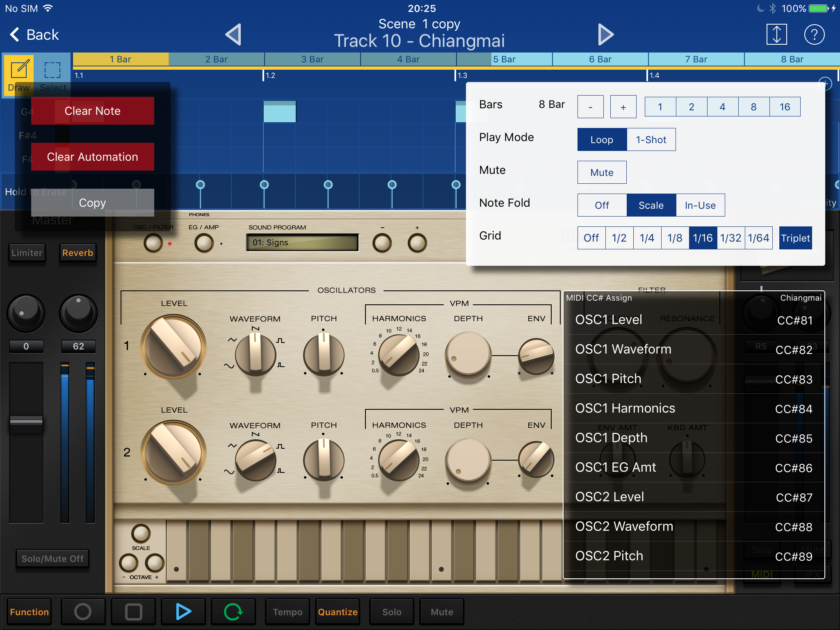This screenshot has height=630, width=840.
Task: Click the octave minus button
Action: 129,563
